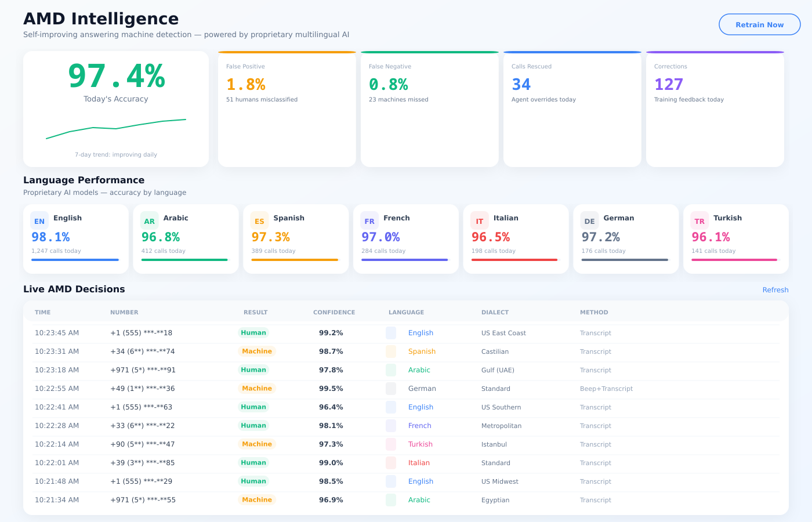Sort table by TIME column header

coord(43,313)
